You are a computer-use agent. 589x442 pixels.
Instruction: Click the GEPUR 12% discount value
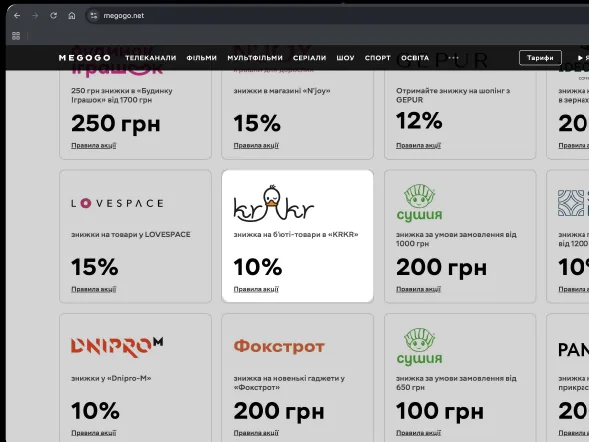pyautogui.click(x=419, y=121)
